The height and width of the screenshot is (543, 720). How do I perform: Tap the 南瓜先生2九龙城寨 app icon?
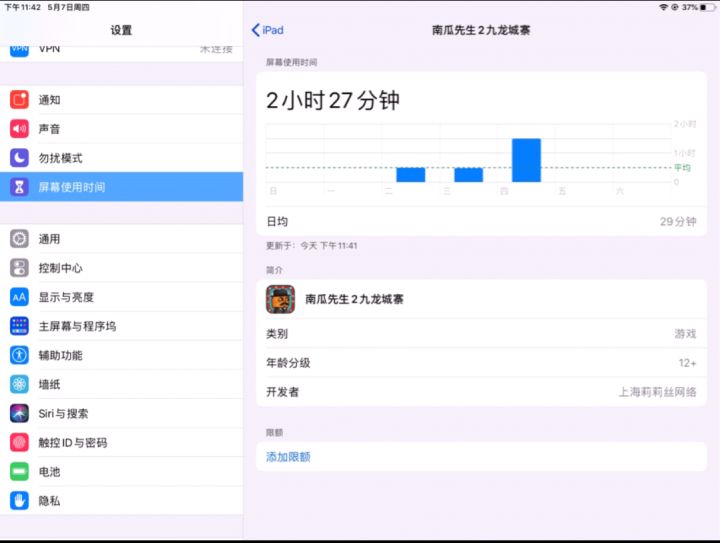pos(281,299)
